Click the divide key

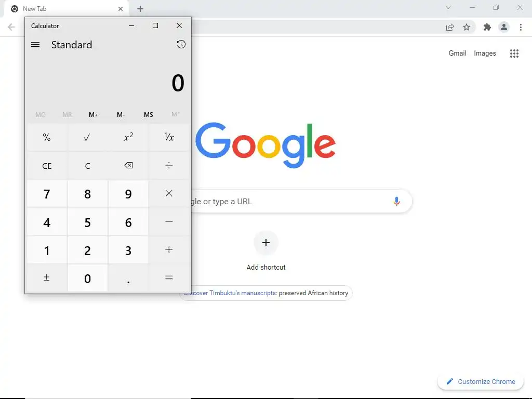point(169,166)
